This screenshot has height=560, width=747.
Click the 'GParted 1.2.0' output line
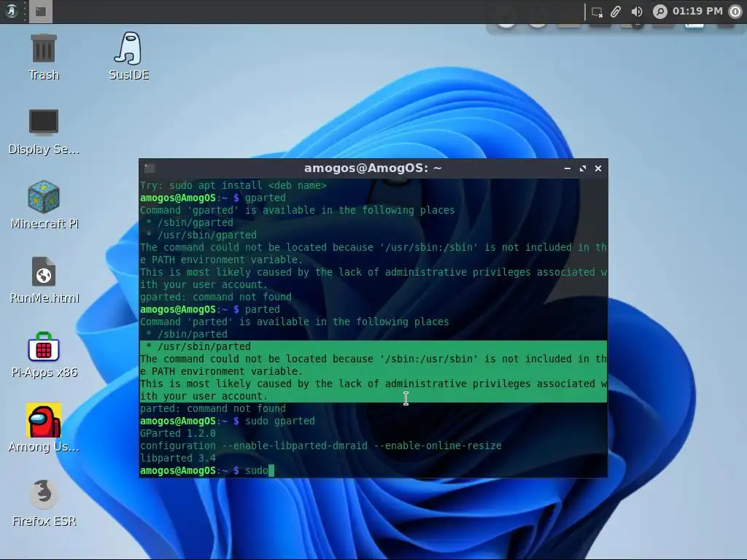pos(178,433)
